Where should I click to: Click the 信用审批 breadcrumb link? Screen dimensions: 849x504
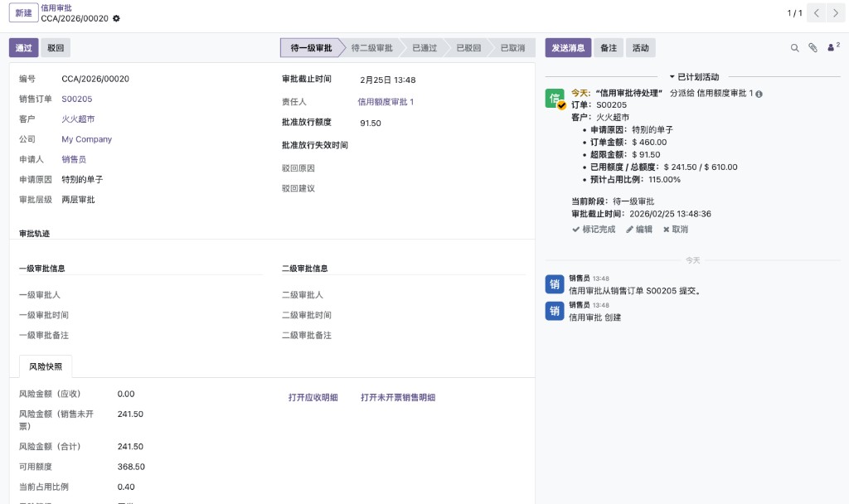pos(56,8)
